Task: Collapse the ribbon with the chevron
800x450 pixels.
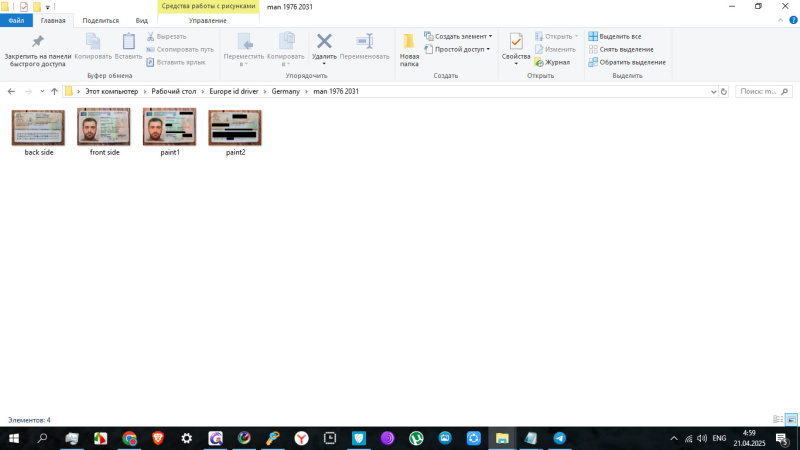Action: click(x=781, y=20)
